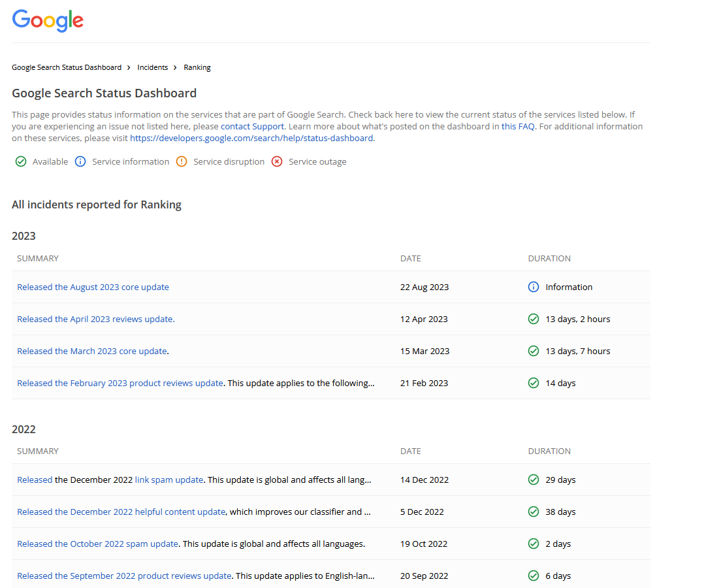Click green check icon next to 13 days, 2 hours

[x=534, y=319]
